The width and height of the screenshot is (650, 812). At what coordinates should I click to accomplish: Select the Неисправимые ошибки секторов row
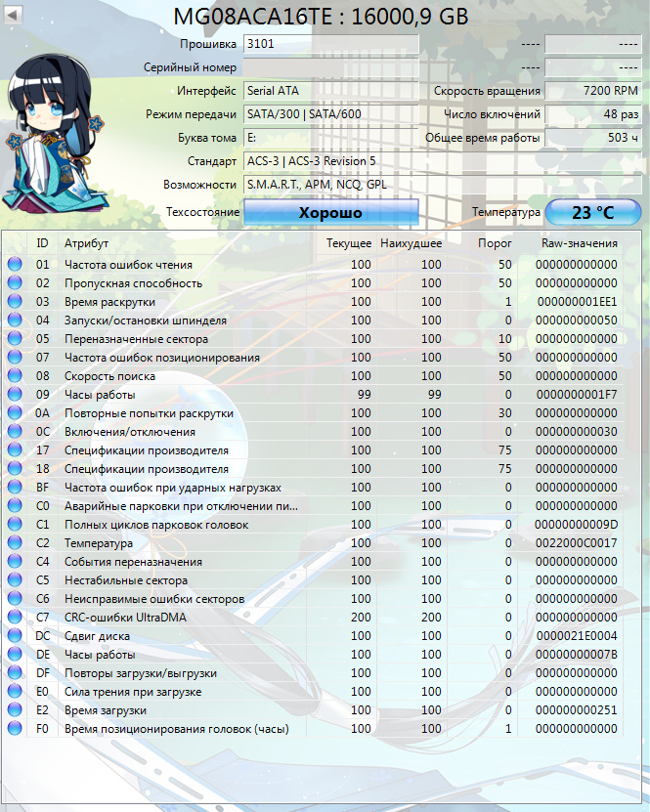coord(313,599)
